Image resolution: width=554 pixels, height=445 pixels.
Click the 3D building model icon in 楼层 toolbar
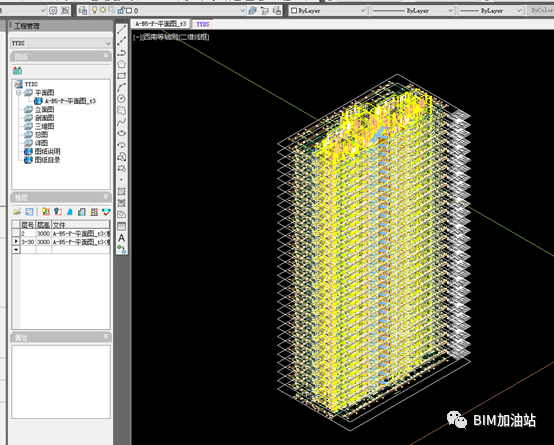82,212
